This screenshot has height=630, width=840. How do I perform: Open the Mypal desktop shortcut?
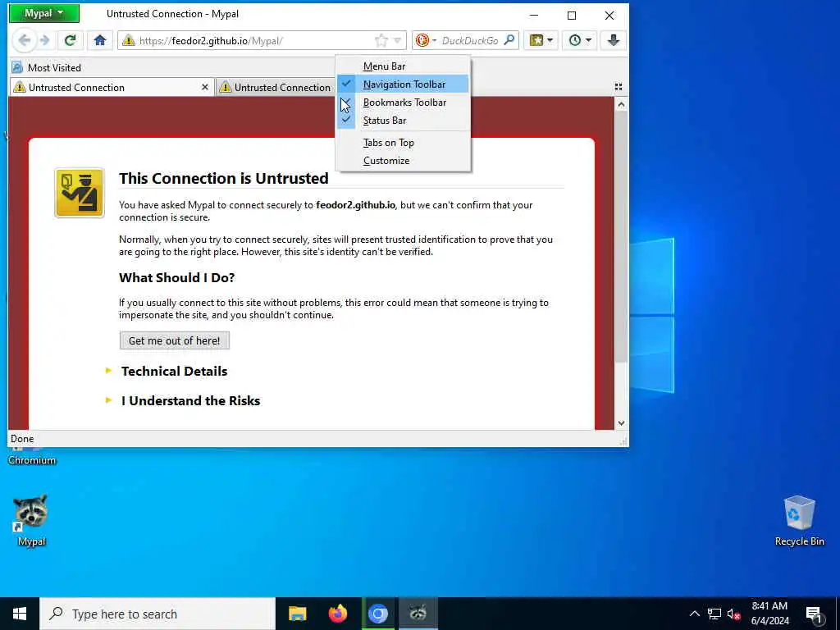(x=30, y=519)
